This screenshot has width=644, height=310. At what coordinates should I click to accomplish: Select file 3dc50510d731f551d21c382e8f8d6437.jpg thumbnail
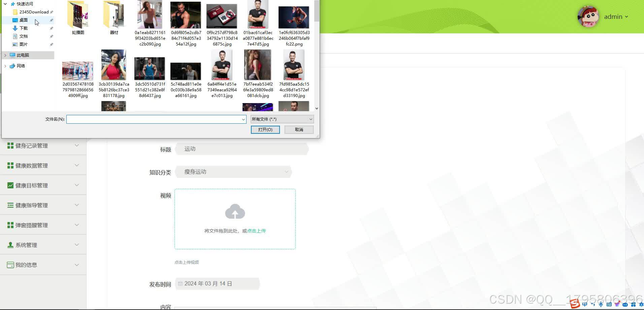150,68
